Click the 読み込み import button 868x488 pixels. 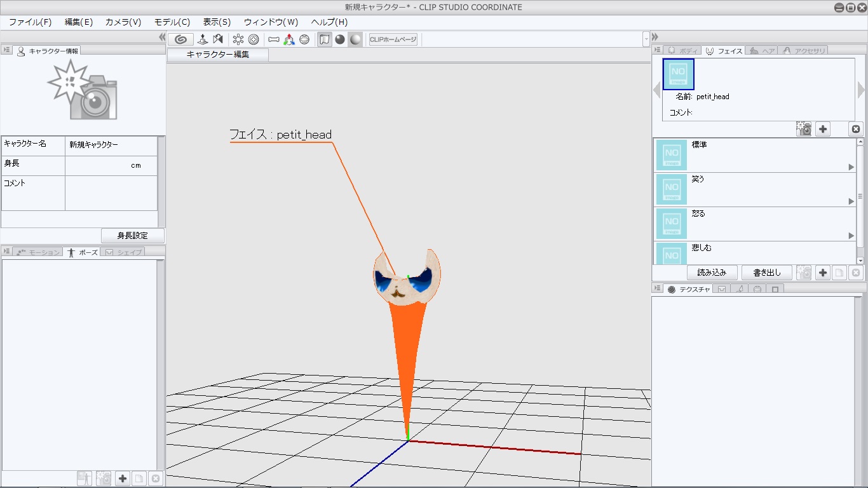tap(712, 273)
